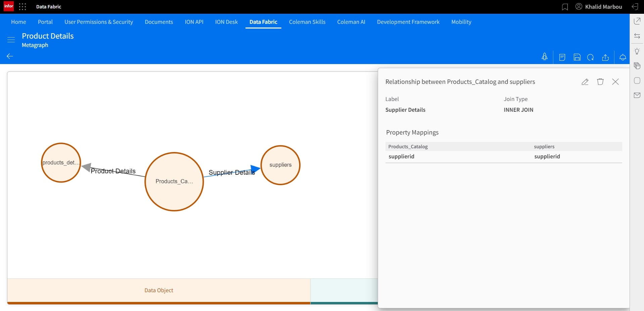Click the supplierid value under Products_Catalog
The width and height of the screenshot is (644, 311).
pyautogui.click(x=401, y=156)
